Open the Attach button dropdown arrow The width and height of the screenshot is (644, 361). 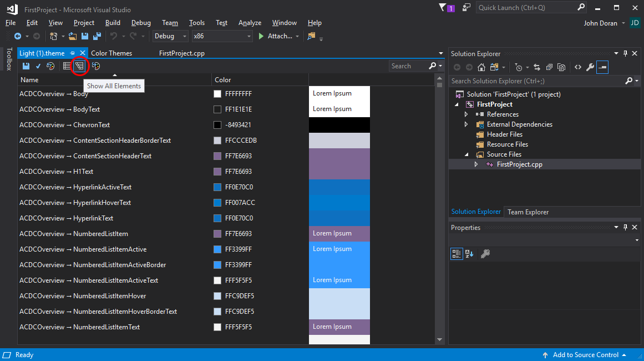click(297, 36)
